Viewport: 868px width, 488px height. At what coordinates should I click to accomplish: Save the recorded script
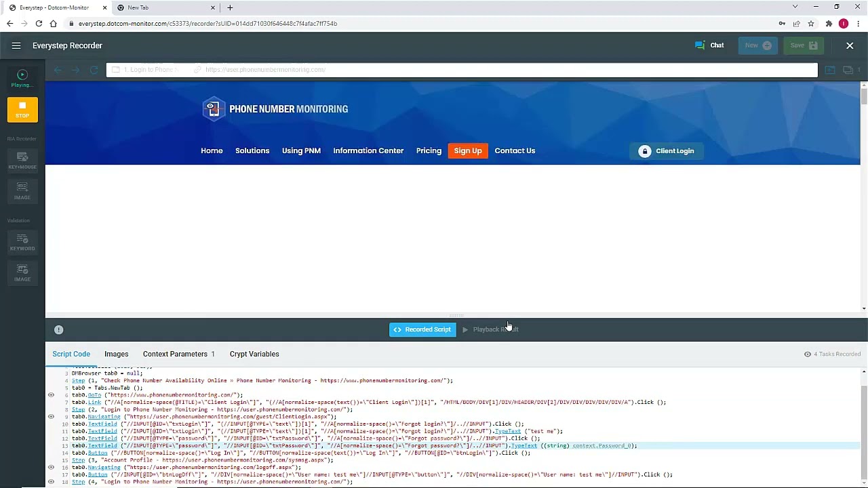[x=804, y=45]
